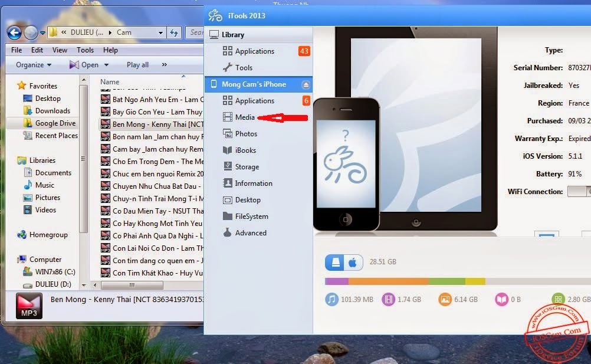Switch to disk view storage toggle

click(335, 263)
